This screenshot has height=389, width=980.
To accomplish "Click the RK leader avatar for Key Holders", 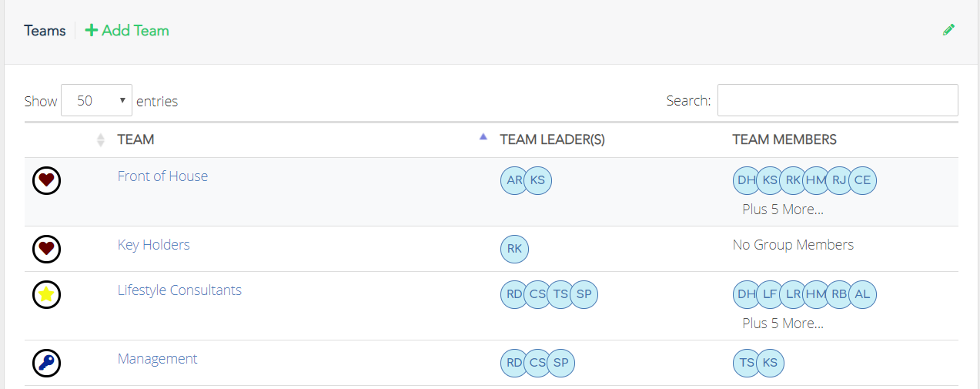I will (x=514, y=249).
